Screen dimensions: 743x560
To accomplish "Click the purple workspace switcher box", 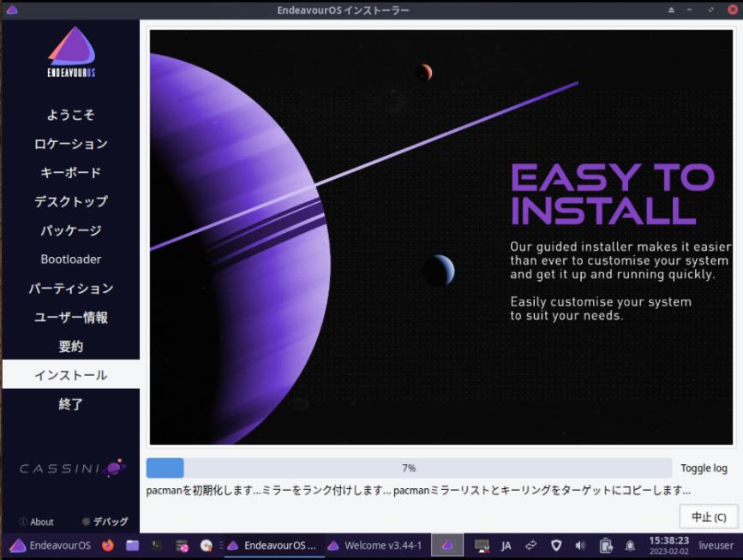I will [x=446, y=545].
